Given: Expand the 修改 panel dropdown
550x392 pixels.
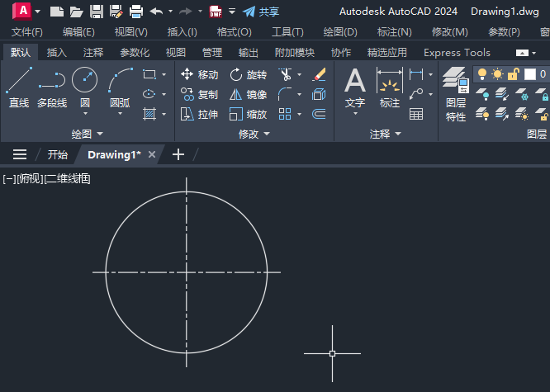Looking at the screenshot, I should (254, 134).
